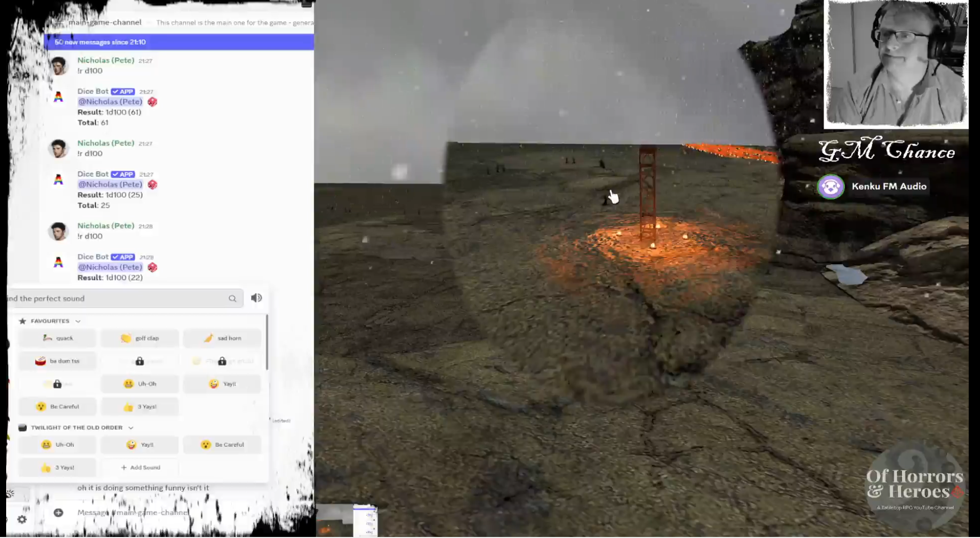Open user settings gear icon

click(22, 519)
